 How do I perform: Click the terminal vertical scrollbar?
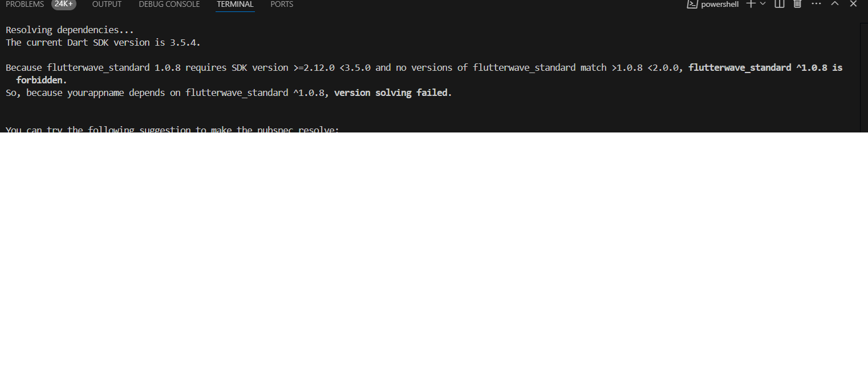(863, 78)
